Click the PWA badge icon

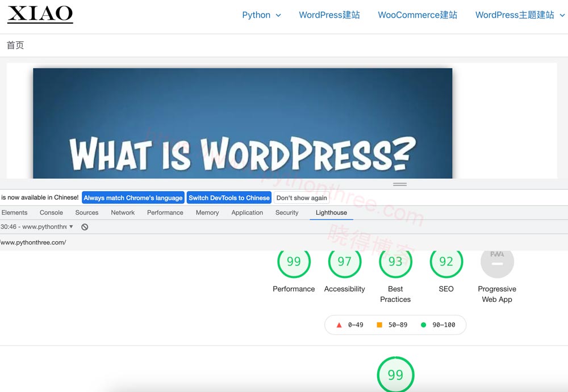[x=497, y=262]
